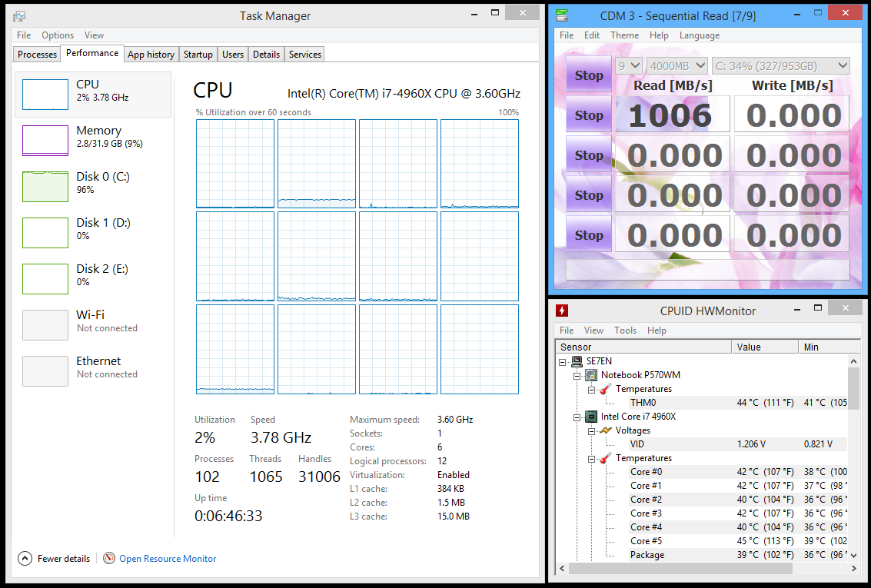
Task: Open the 4000MB test size dropdown
Action: click(677, 66)
